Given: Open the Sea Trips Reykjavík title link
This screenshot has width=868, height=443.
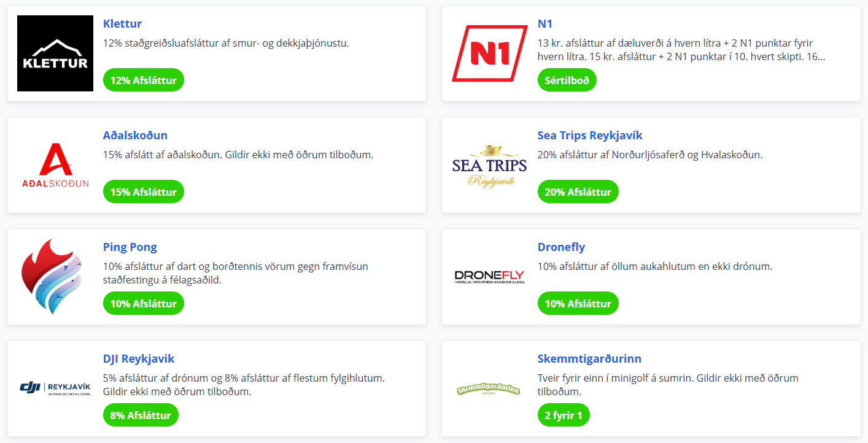Looking at the screenshot, I should pos(589,136).
